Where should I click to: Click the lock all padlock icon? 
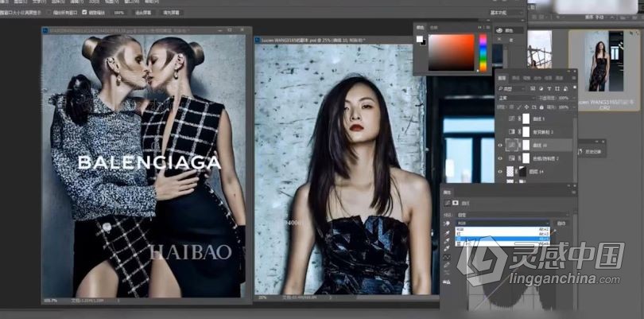point(541,107)
